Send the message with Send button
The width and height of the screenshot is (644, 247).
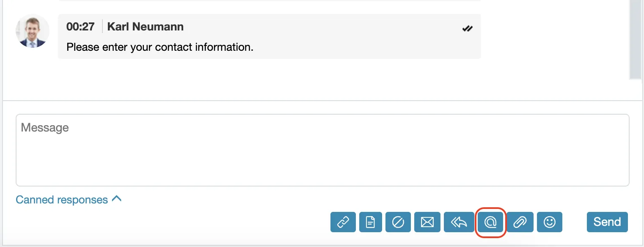tap(607, 222)
